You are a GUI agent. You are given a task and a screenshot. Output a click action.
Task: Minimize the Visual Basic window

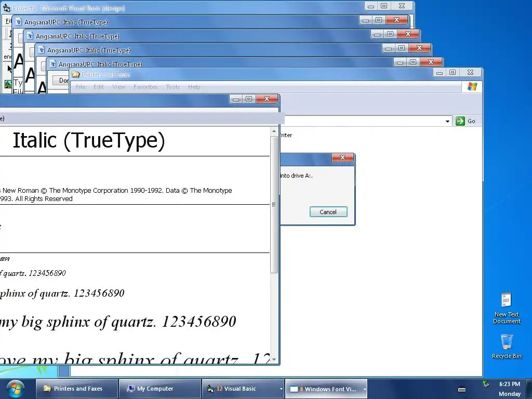click(371, 6)
